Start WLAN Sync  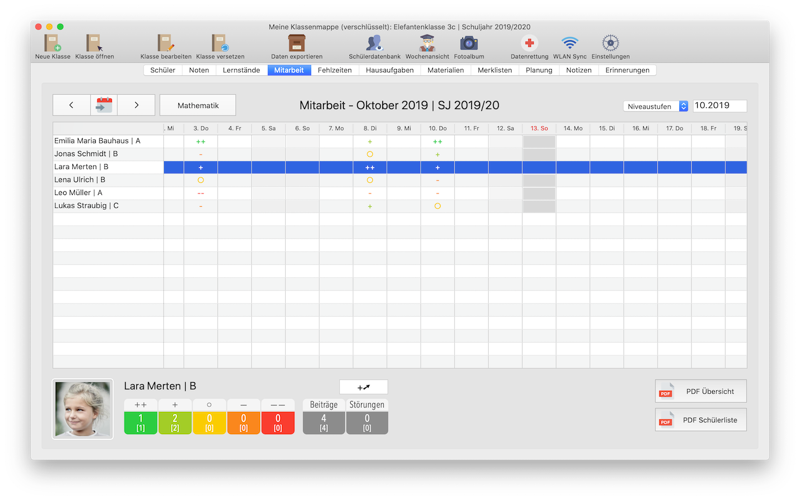(569, 45)
